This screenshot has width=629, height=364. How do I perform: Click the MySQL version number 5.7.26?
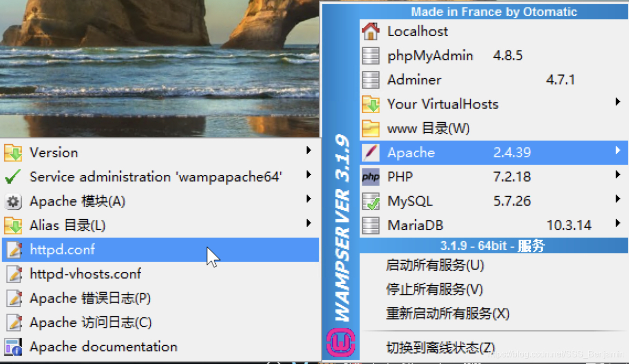tap(512, 201)
